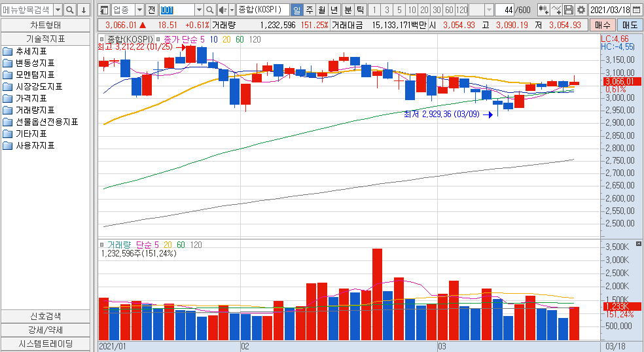Click the 최저 2,929.36 (03/09) annotation
Image resolution: width=644 pixels, height=352 pixels.
(x=442, y=114)
